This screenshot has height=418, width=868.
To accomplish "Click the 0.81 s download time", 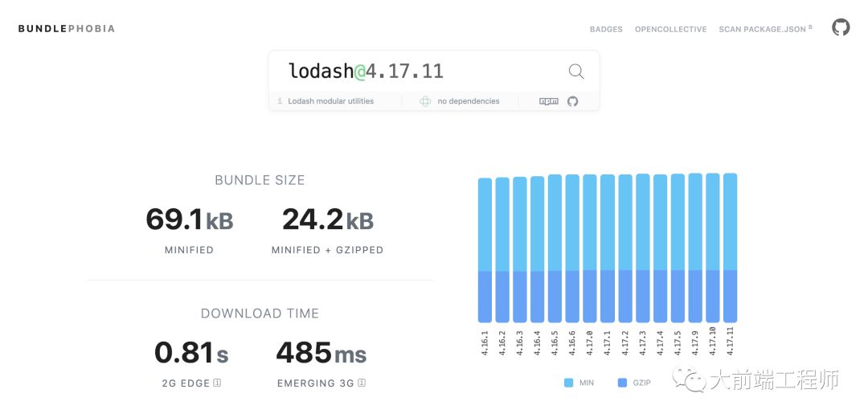I will pos(191,353).
